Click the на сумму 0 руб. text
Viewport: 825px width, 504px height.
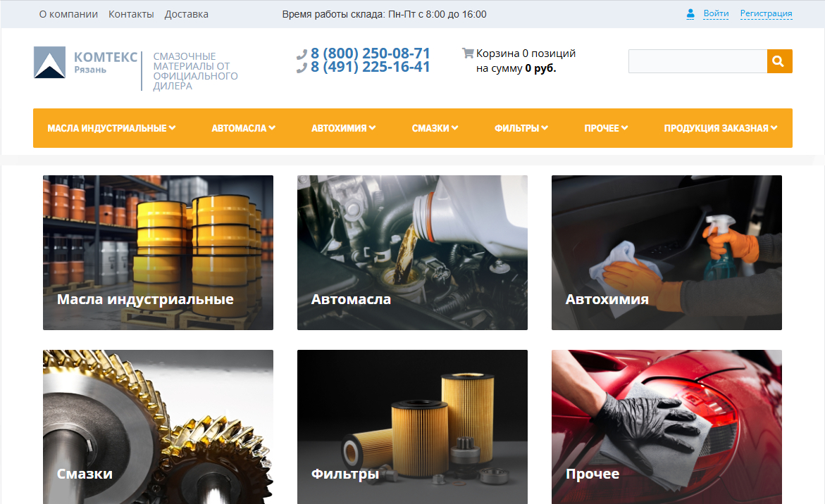click(516, 68)
